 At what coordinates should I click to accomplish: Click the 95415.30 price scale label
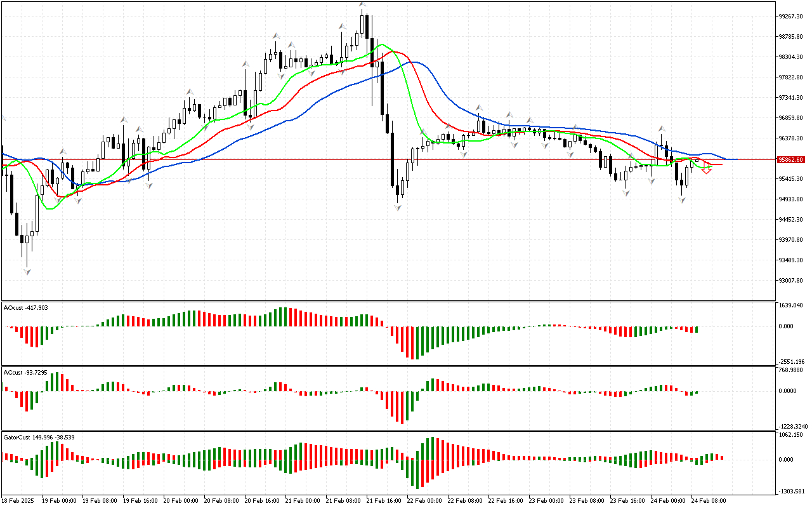click(x=792, y=179)
